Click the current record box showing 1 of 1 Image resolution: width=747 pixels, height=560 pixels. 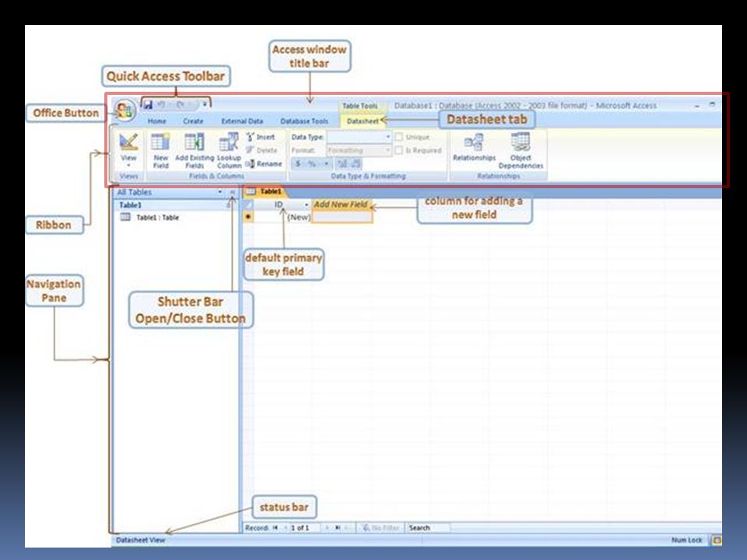[x=305, y=527]
